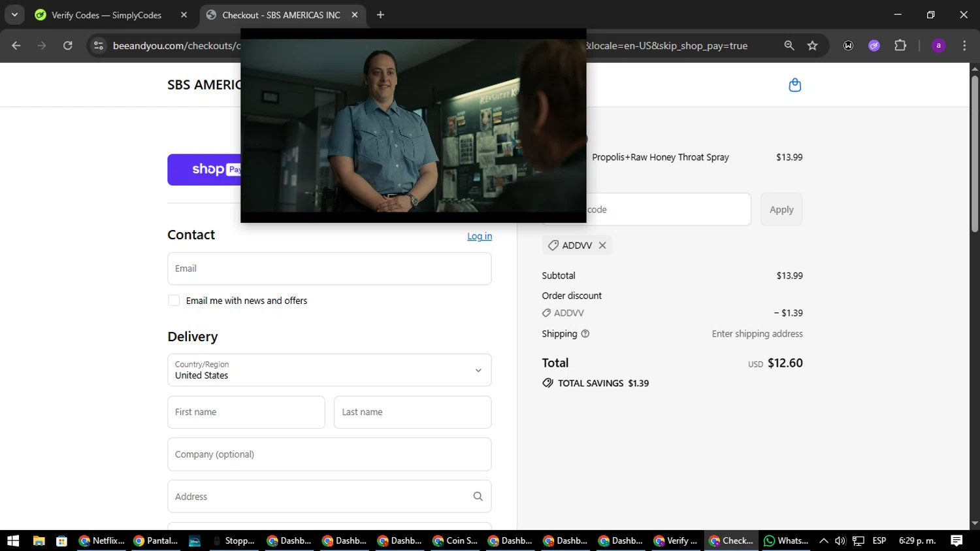Open the browser zoom magnifier icon
Viewport: 980px width, 551px height.
coord(789,46)
